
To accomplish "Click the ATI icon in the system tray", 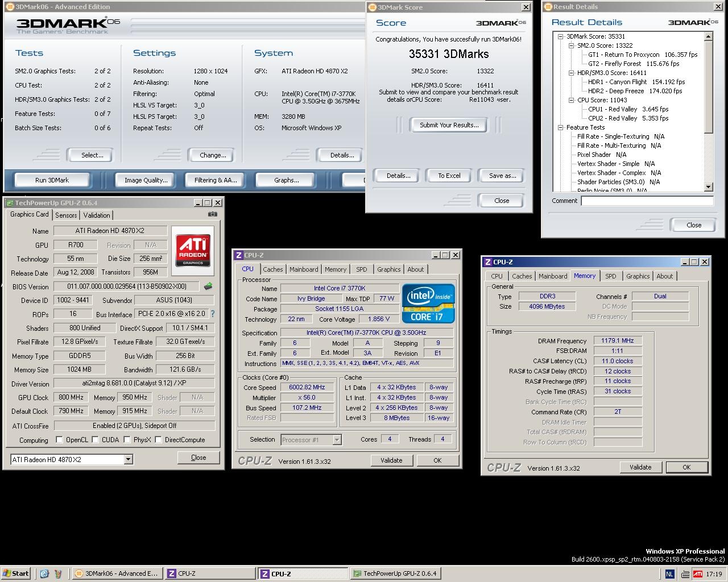I will coord(697,573).
